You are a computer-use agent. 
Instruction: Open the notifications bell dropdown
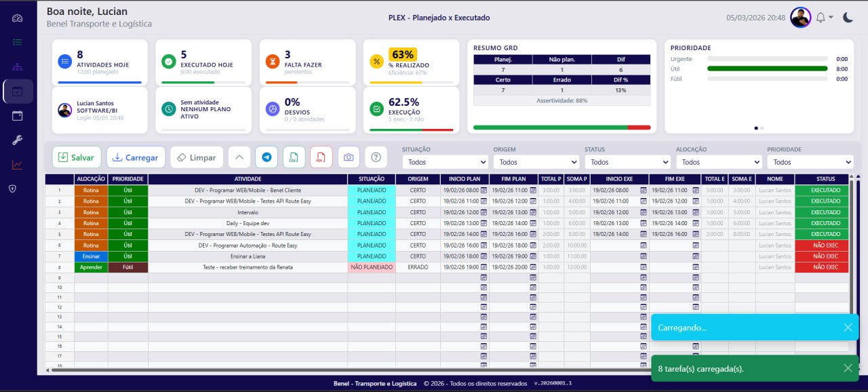(824, 18)
